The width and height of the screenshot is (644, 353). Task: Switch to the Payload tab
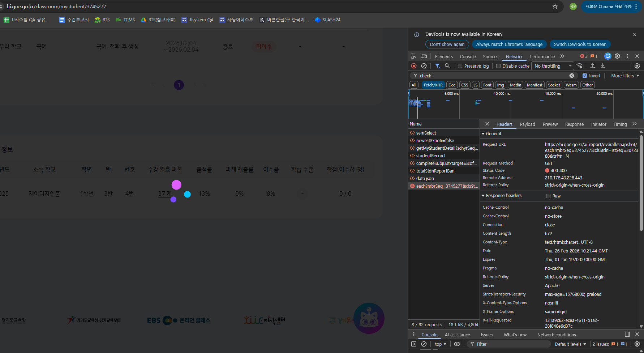point(527,124)
